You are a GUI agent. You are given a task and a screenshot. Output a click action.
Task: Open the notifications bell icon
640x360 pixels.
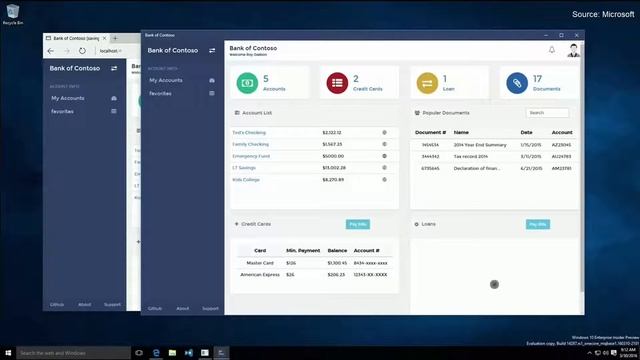tap(552, 50)
